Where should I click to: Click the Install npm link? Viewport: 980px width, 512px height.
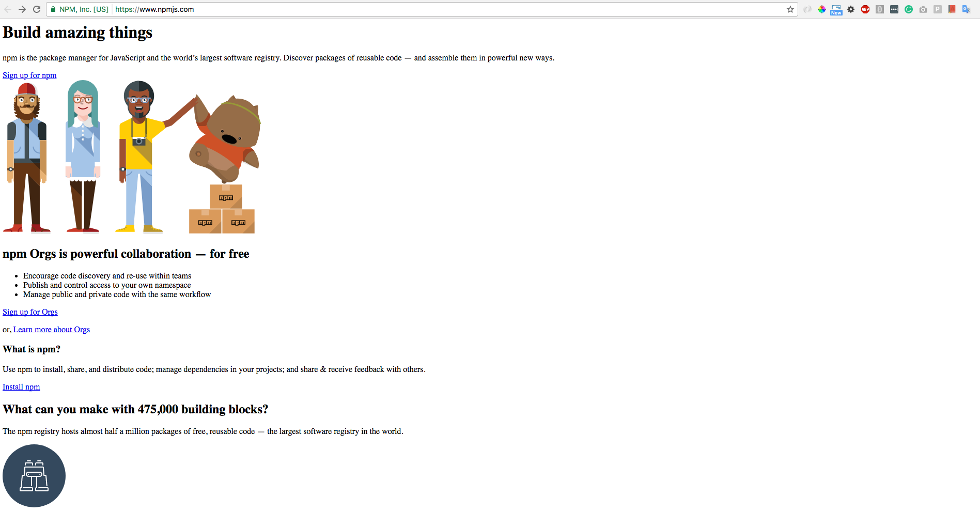click(21, 387)
